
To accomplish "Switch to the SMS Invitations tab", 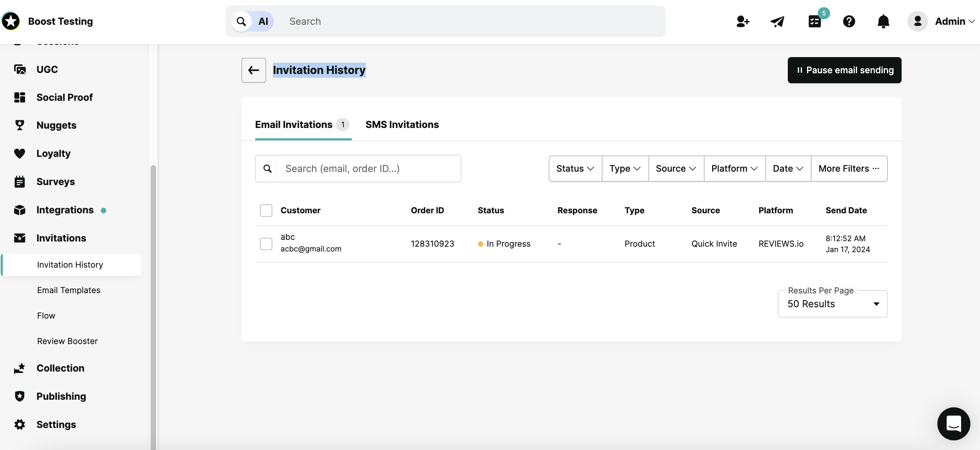I will pos(402,125).
